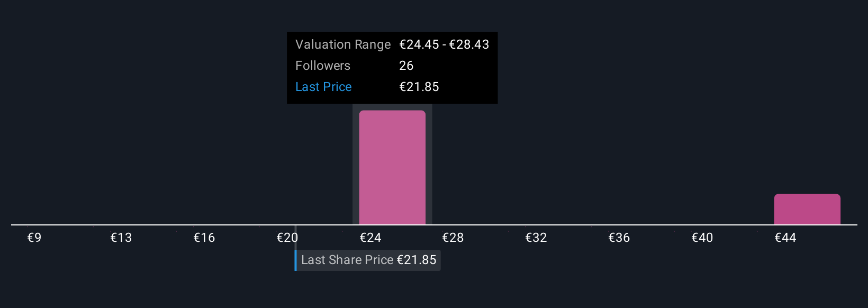Viewport: 868px width, 308px height.
Task: Click the €21.85 value in tooltip
Action: pyautogui.click(x=419, y=87)
